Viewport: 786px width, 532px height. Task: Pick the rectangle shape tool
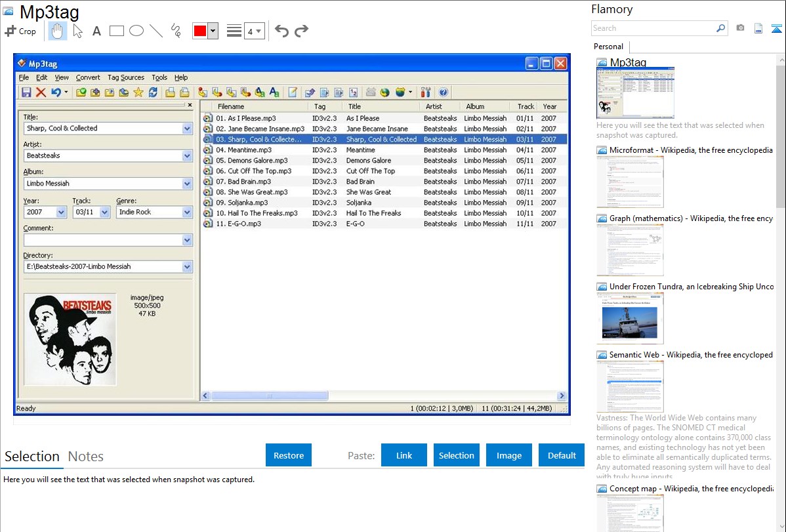coord(117,31)
